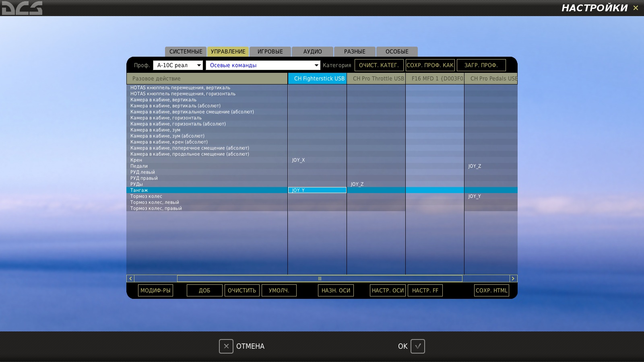Click scrollbar left arrow
The width and height of the screenshot is (644, 362).
[130, 278]
